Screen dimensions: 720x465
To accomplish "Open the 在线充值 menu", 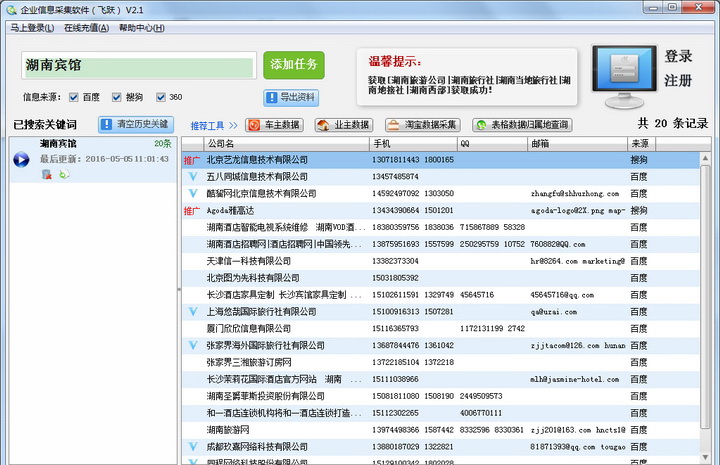I will click(x=85, y=28).
